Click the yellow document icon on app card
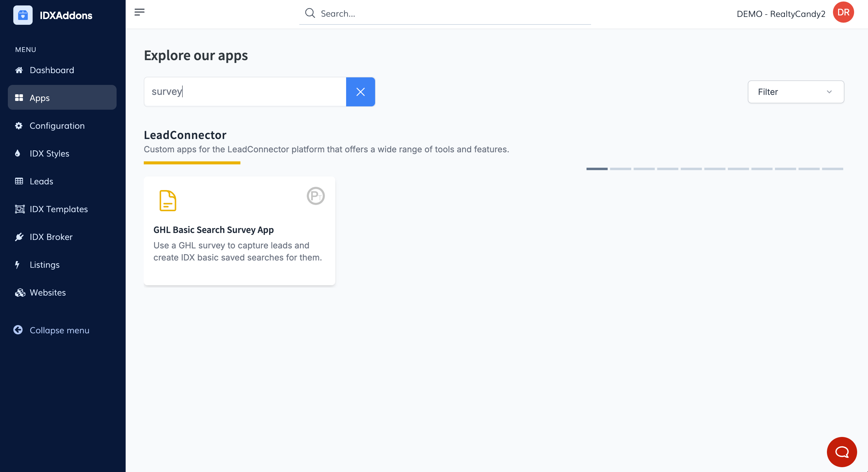This screenshot has width=868, height=472. 167,201
